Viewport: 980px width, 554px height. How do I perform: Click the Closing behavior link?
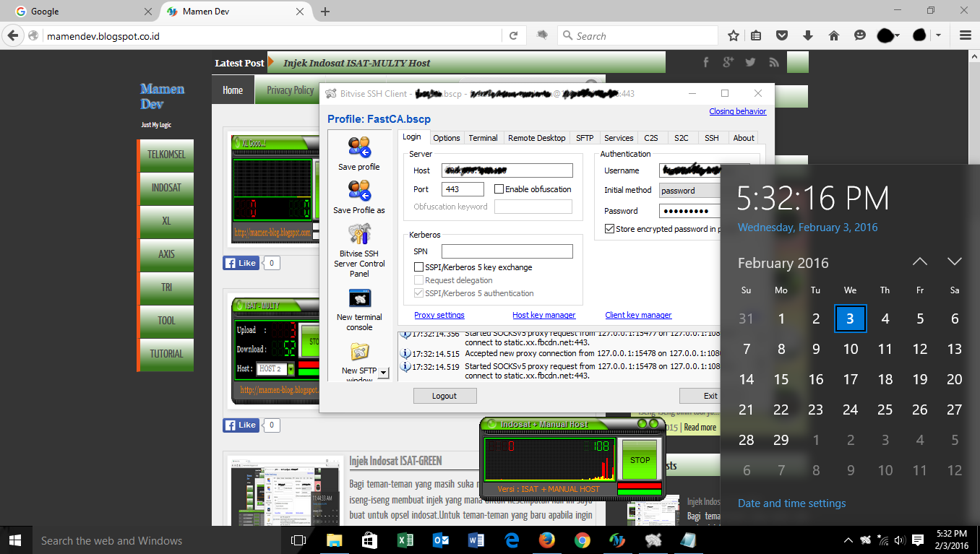coord(738,111)
